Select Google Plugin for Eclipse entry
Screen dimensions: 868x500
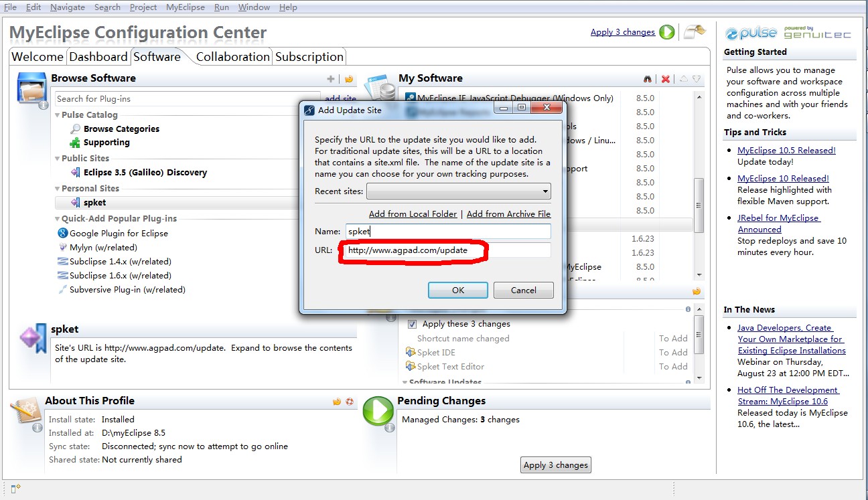pyautogui.click(x=119, y=233)
